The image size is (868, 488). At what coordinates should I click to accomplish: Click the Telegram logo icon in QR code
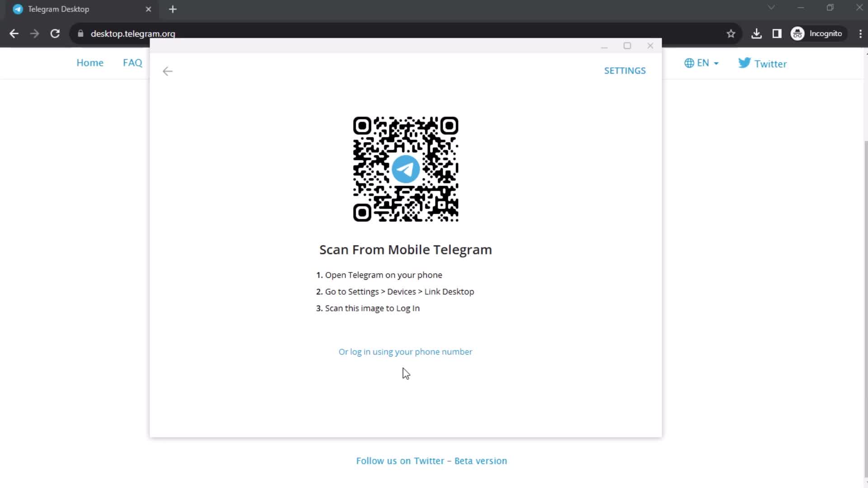tap(406, 169)
